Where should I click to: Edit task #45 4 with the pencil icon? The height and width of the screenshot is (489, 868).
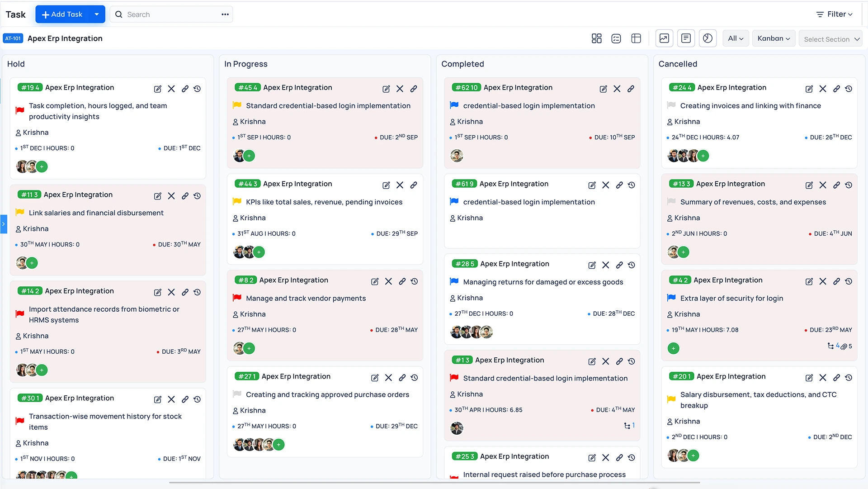point(386,89)
